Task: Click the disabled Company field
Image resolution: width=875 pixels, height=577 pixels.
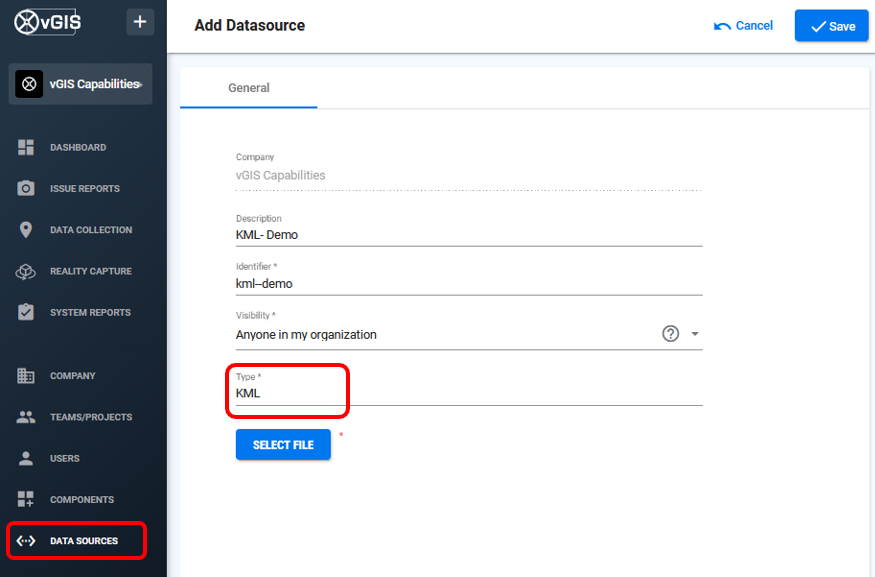Action: (x=469, y=175)
